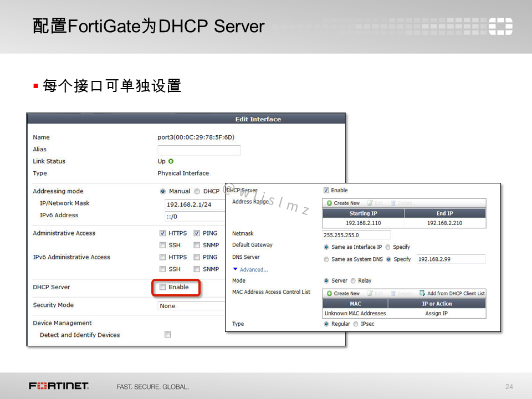Select Regular type
The height and width of the screenshot is (399, 532).
pos(326,324)
